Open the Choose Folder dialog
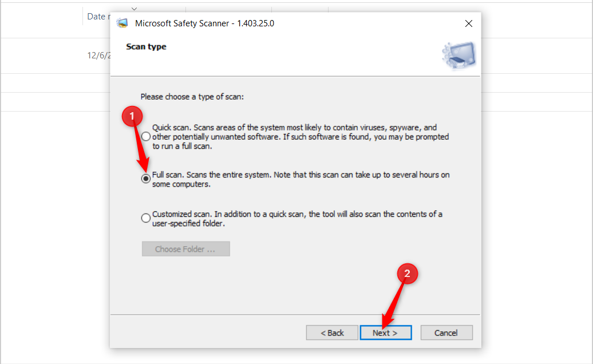This screenshot has width=593, height=364. (185, 248)
